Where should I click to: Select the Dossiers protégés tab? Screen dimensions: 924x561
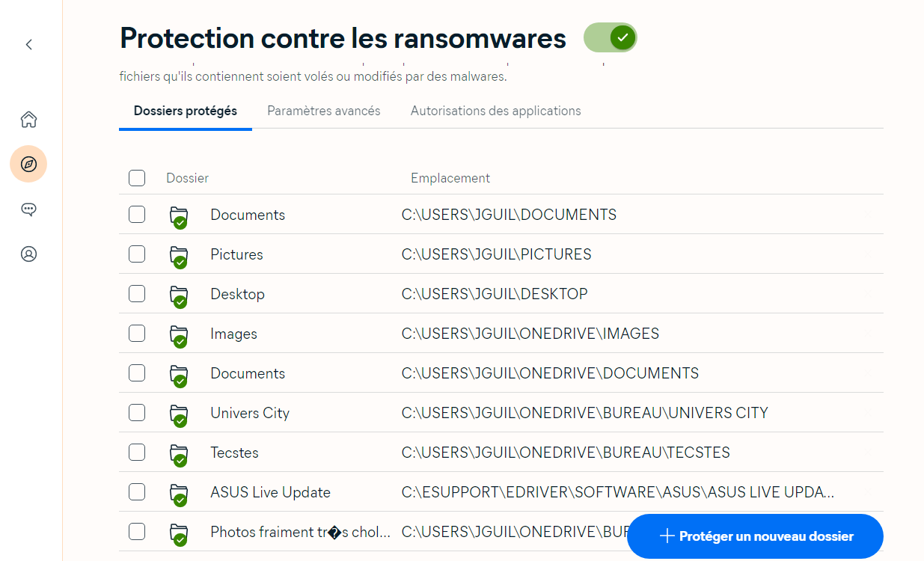185,110
